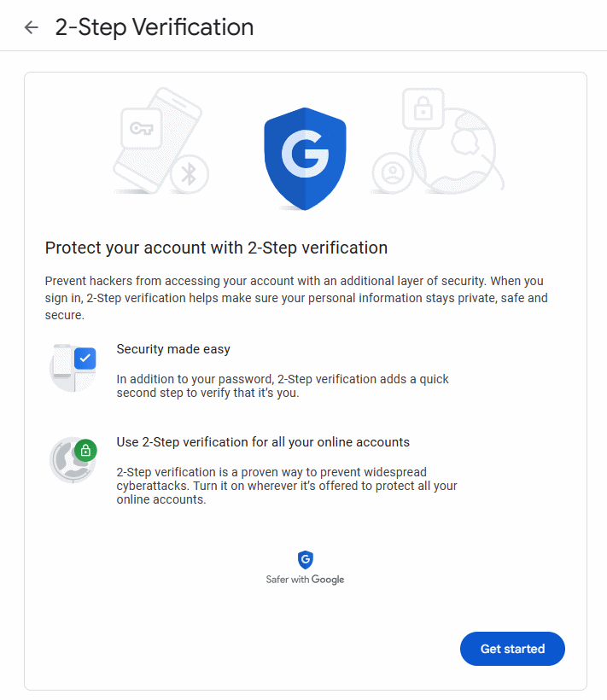The height and width of the screenshot is (700, 607).
Task: Click the text about preventing widespread cyberattacks
Action: point(287,486)
